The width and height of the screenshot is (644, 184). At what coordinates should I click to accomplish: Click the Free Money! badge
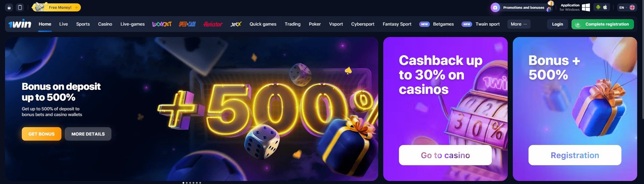56,7
